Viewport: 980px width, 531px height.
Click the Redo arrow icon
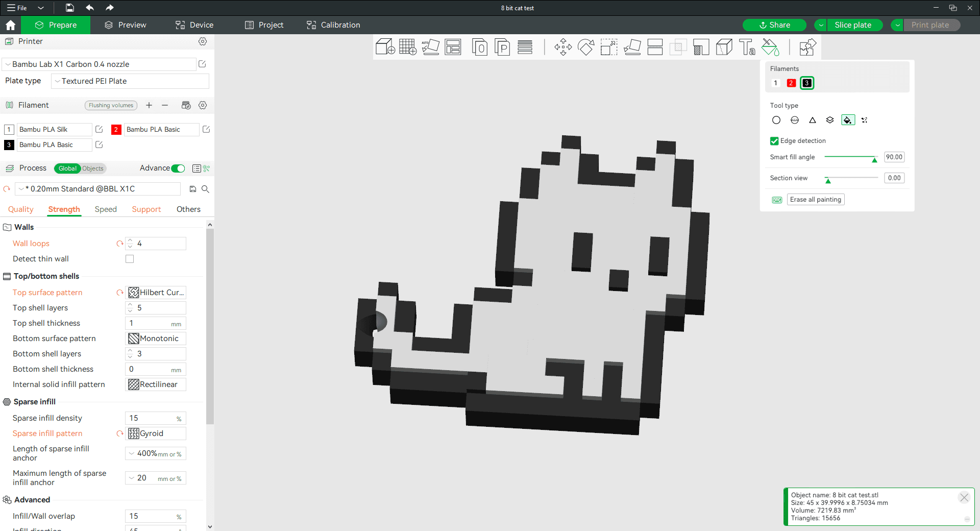[x=110, y=8]
